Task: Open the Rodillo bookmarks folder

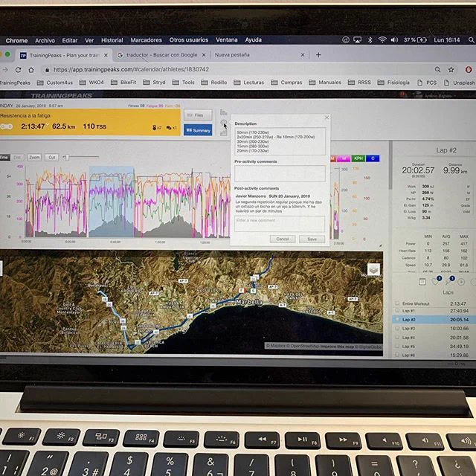Action: pos(214,83)
